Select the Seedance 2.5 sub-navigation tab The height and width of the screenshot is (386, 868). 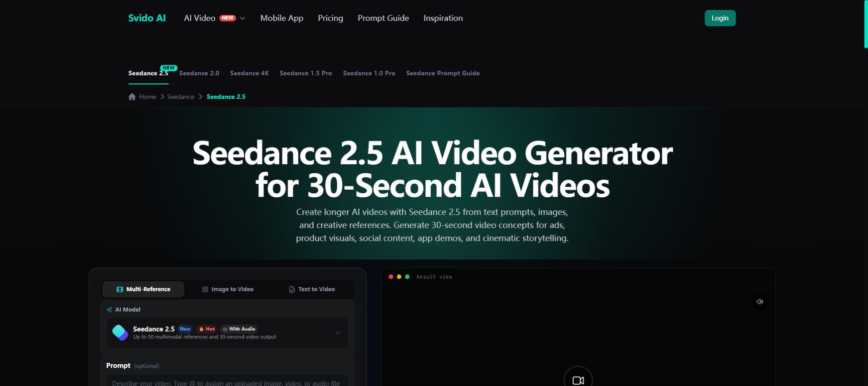tap(148, 73)
